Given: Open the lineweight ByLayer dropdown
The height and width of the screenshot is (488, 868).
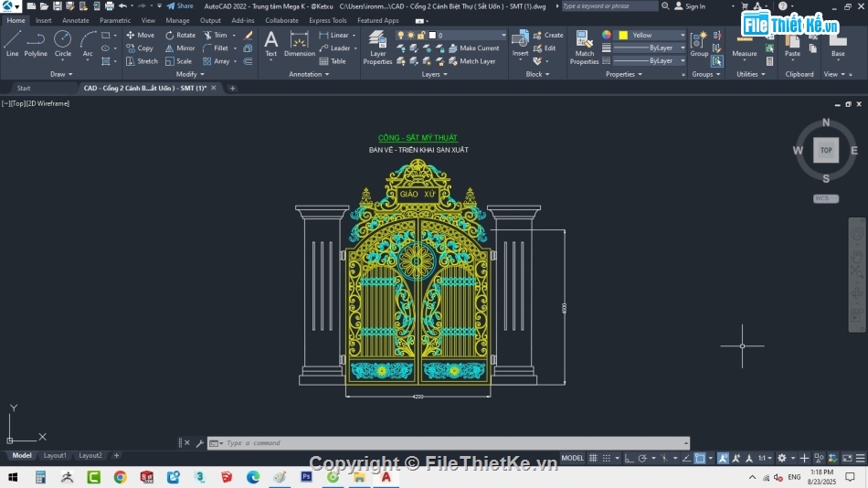Looking at the screenshot, I should pyautogui.click(x=650, y=48).
